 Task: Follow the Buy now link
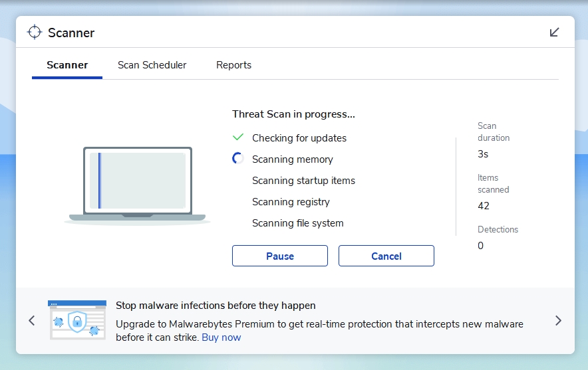pos(221,337)
